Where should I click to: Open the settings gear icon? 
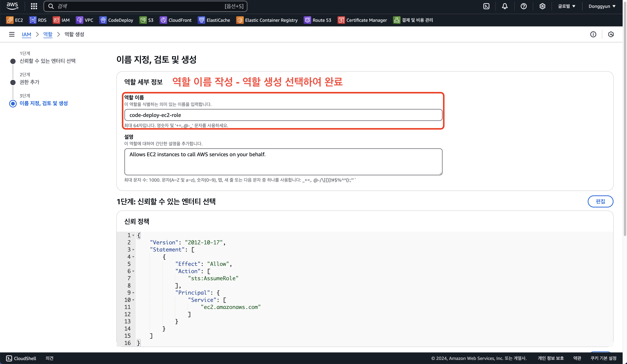coord(542,6)
